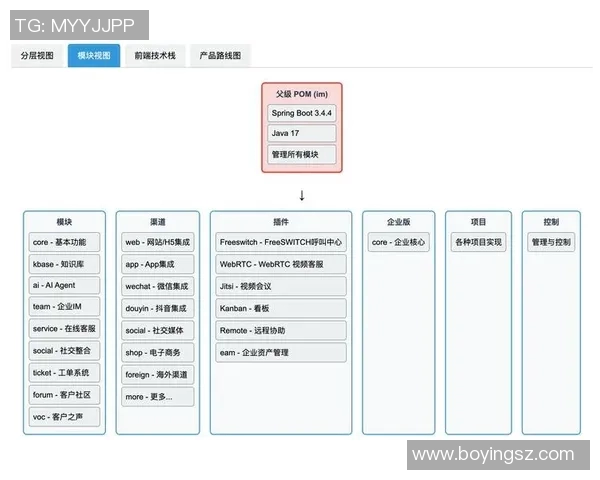Click app - App集成 channel
600x480 pixels.
tap(158, 264)
